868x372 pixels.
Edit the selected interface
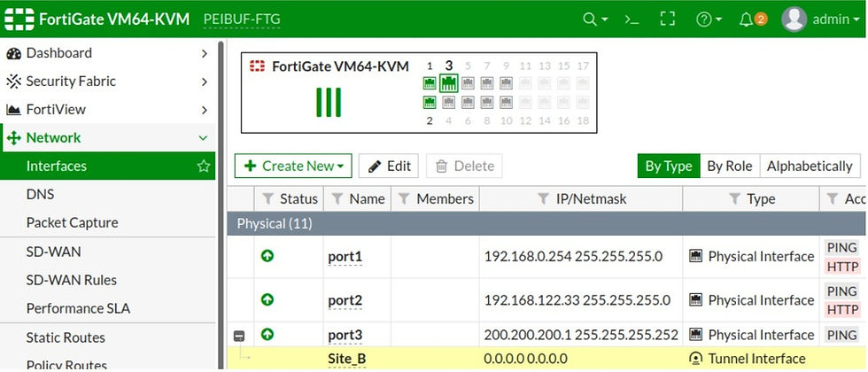pos(389,167)
